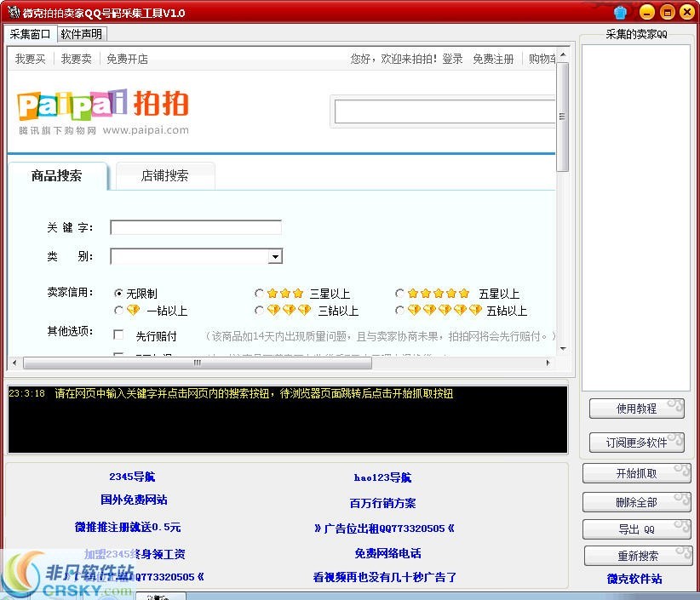This screenshot has width=700, height=600.
Task: Open the 类别 category dropdown
Action: point(275,256)
